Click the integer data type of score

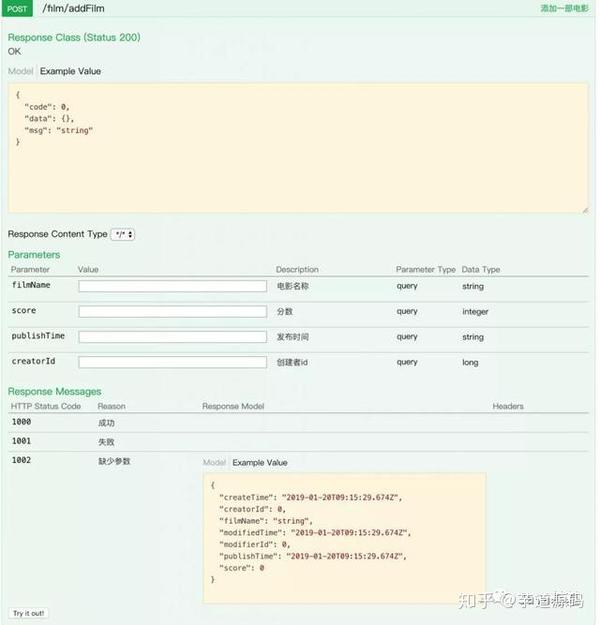point(475,312)
